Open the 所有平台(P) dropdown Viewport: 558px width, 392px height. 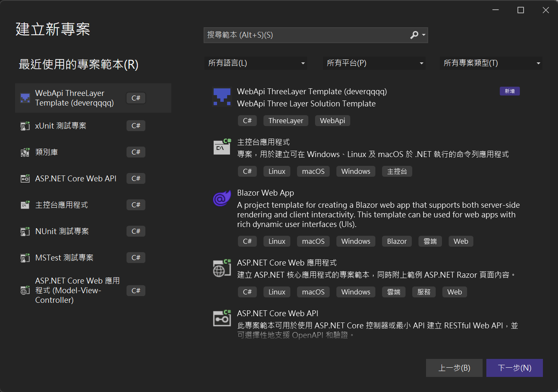tap(374, 63)
